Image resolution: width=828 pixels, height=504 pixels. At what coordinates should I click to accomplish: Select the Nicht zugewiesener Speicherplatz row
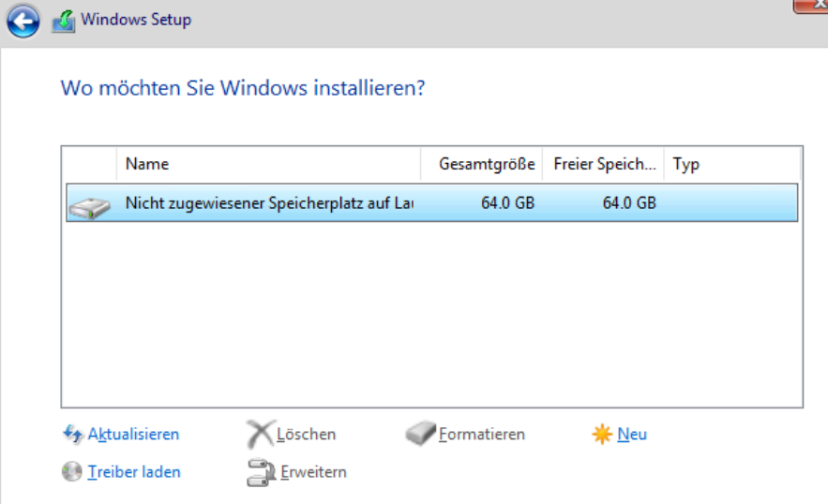click(432, 202)
